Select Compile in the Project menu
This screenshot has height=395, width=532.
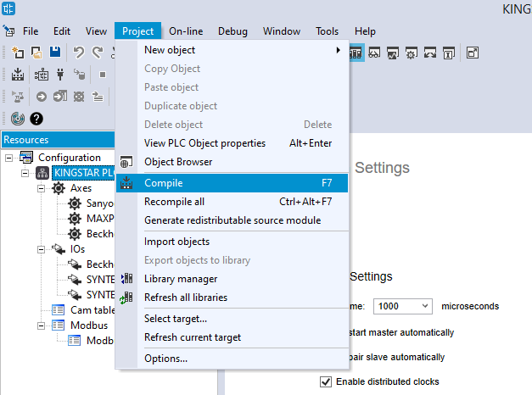[163, 183]
